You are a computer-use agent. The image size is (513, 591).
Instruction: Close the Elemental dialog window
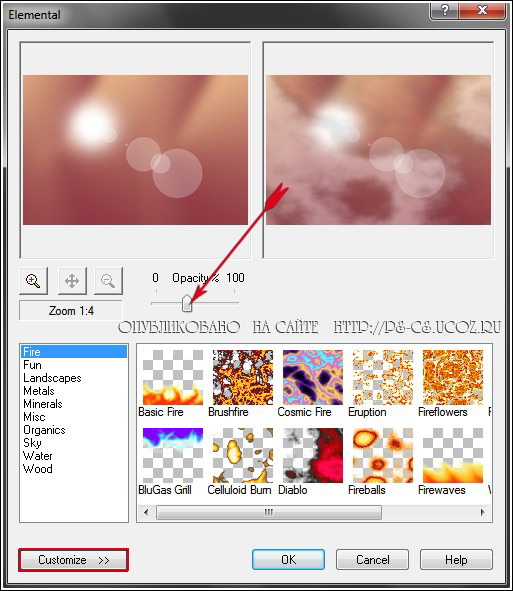coord(482,10)
